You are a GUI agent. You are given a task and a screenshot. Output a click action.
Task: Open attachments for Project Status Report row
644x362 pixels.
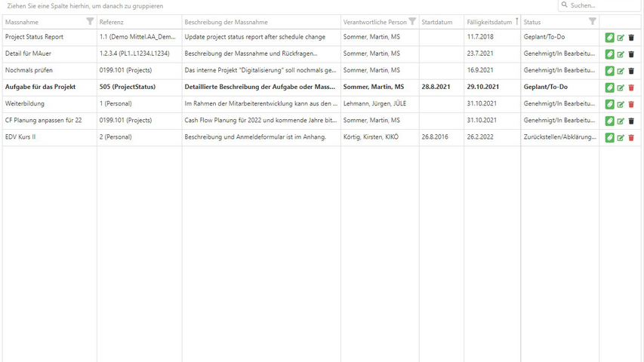pos(610,37)
